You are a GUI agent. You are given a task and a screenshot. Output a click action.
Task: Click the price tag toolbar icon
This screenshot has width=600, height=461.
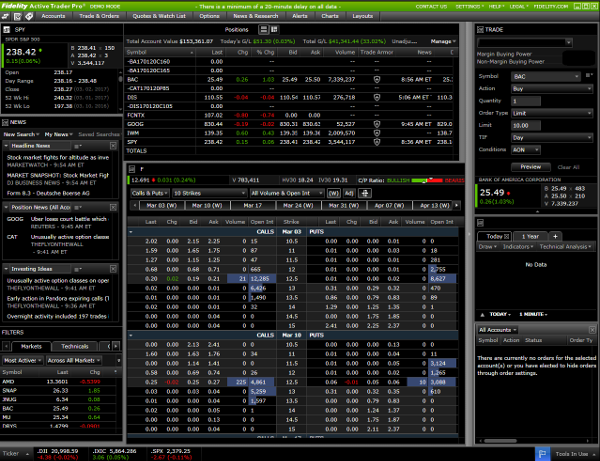click(29, 16)
